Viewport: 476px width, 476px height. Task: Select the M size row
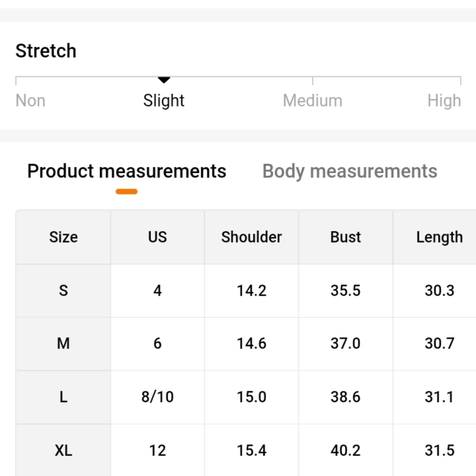pos(246,344)
